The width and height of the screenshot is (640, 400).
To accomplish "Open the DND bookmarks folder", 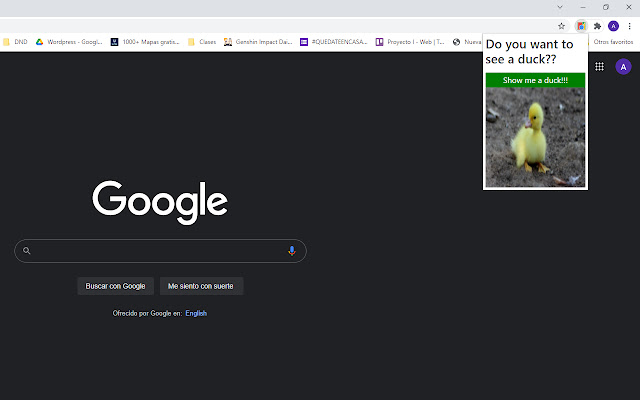I will (x=15, y=42).
